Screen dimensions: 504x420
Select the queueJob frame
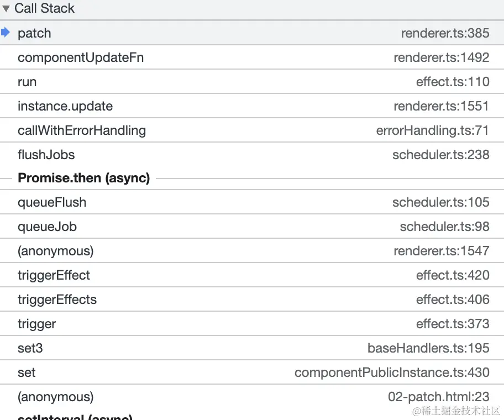click(47, 227)
